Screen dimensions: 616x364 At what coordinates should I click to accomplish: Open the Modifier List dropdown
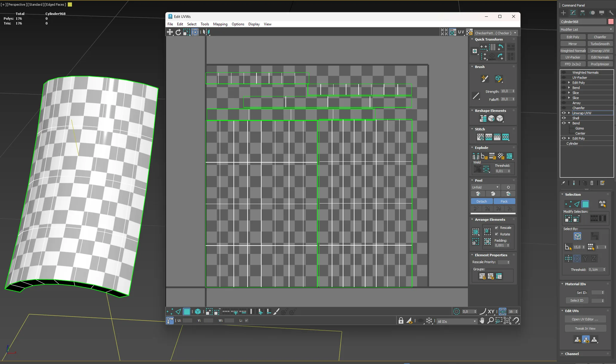[586, 30]
